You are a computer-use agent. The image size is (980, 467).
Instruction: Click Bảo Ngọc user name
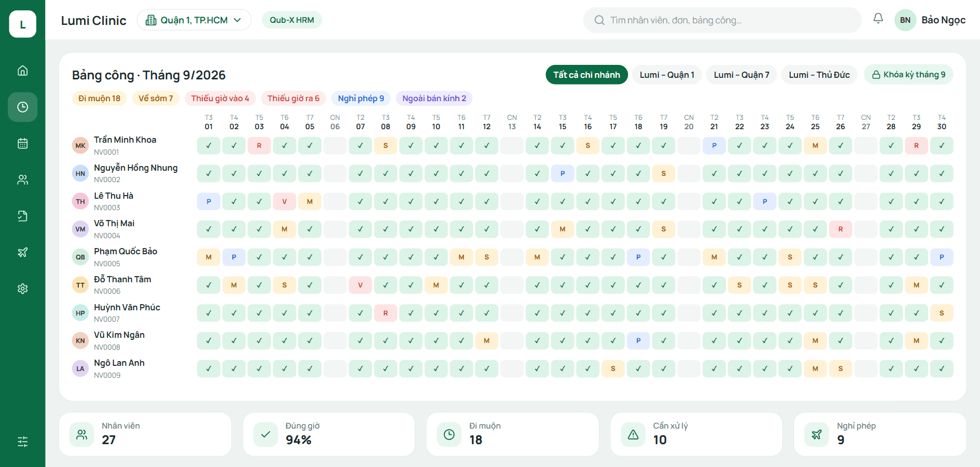943,20
